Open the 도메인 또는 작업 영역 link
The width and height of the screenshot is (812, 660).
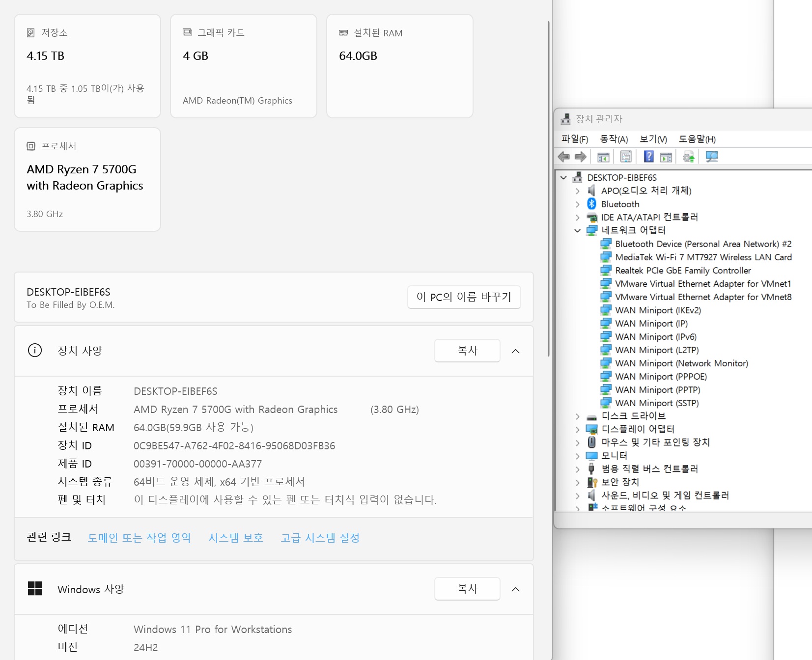tap(139, 538)
